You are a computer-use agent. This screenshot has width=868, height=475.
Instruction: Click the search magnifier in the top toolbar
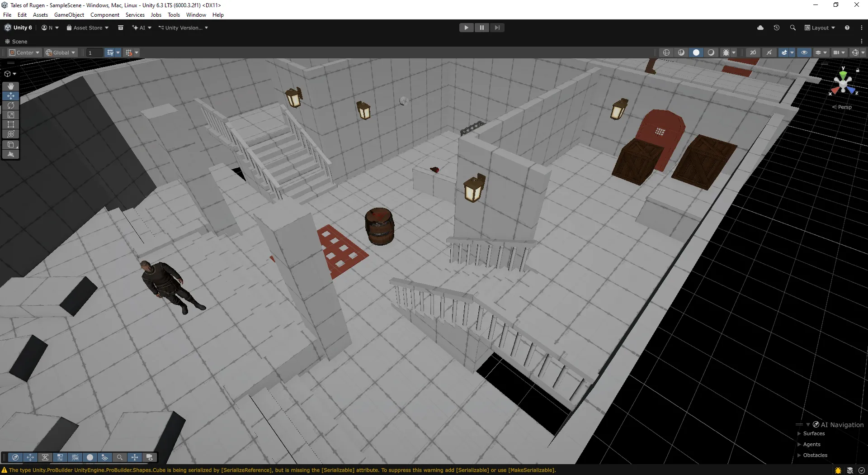pyautogui.click(x=793, y=28)
